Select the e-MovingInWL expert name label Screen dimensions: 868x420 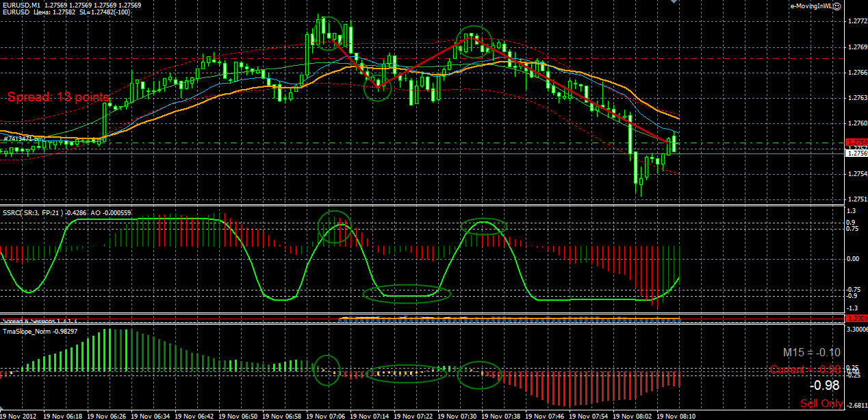[811, 5]
